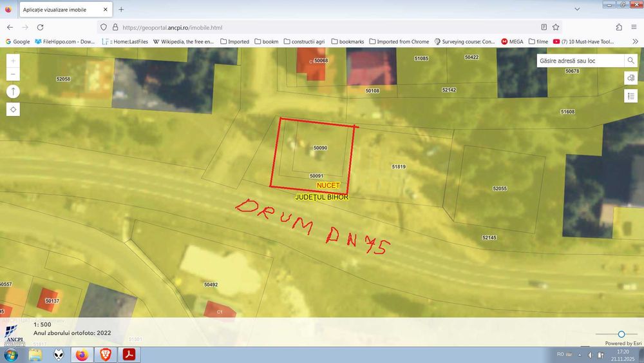Open the system tray volume icon
Image resolution: width=644 pixels, height=363 pixels.
(590, 355)
